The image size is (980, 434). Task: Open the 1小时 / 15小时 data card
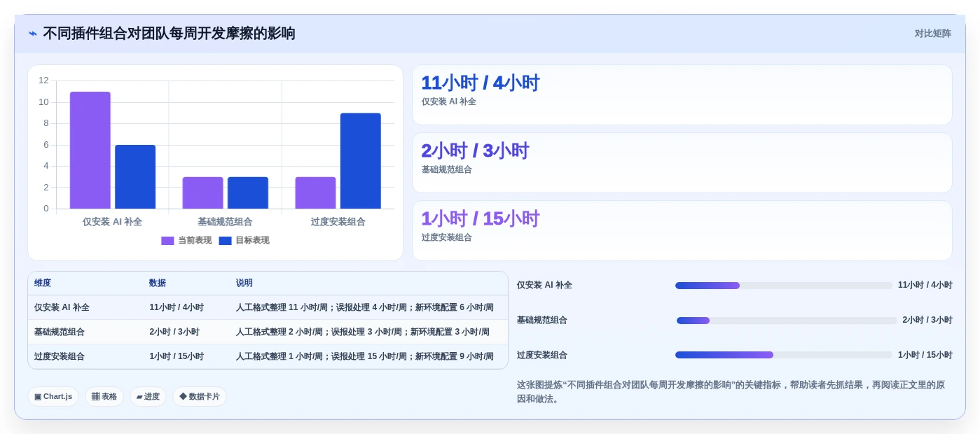682,231
